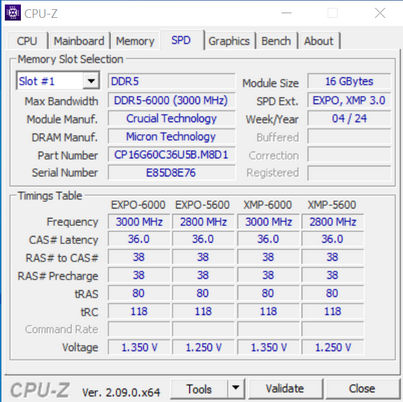This screenshot has width=403, height=402.
Task: Click the EXPO-6000 Voltage 1.350 V field
Action: [139, 347]
